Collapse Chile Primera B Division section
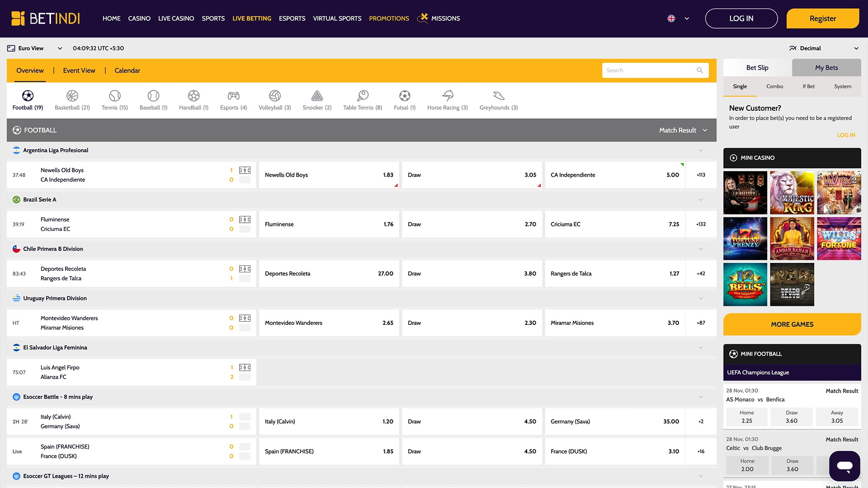868x488 pixels. click(x=701, y=249)
